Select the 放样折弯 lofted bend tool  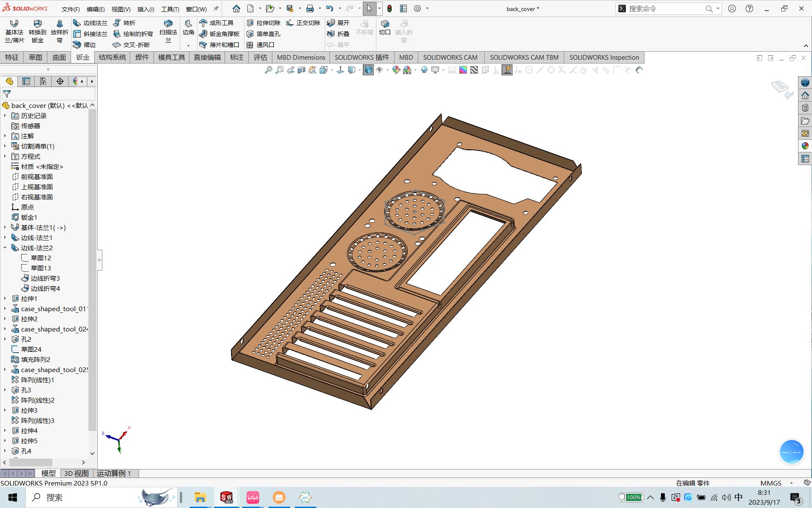[x=60, y=32]
